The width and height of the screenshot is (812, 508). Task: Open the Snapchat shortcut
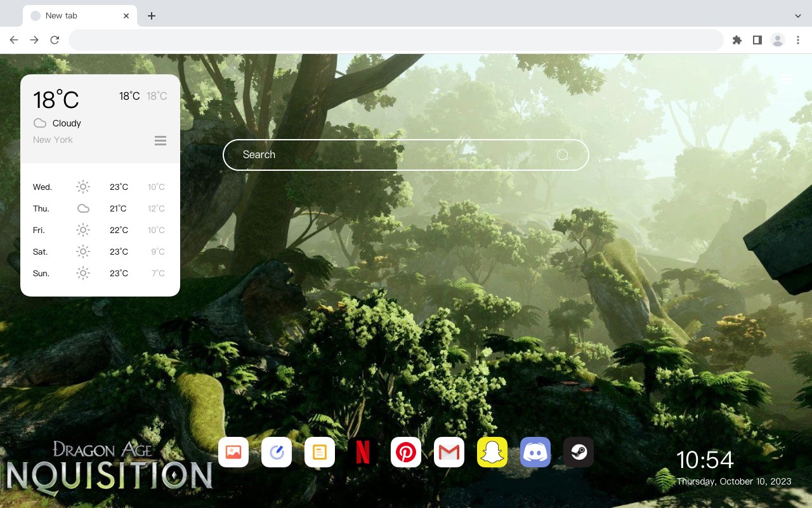[x=492, y=452]
